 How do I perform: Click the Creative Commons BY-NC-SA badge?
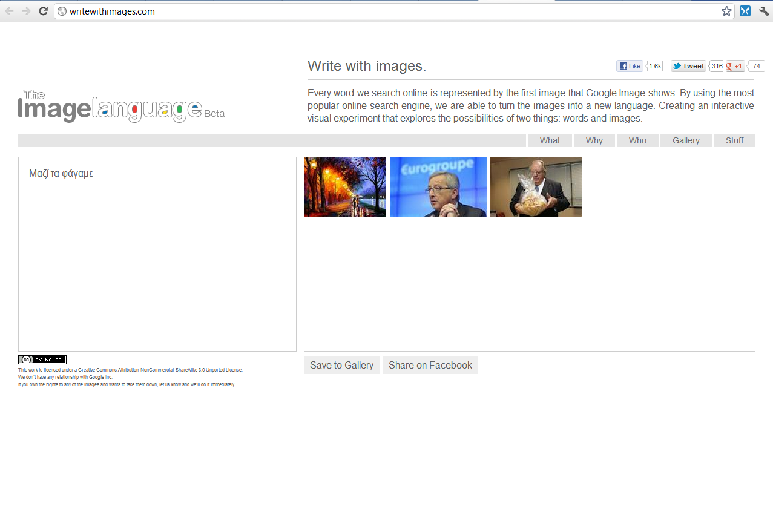42,360
